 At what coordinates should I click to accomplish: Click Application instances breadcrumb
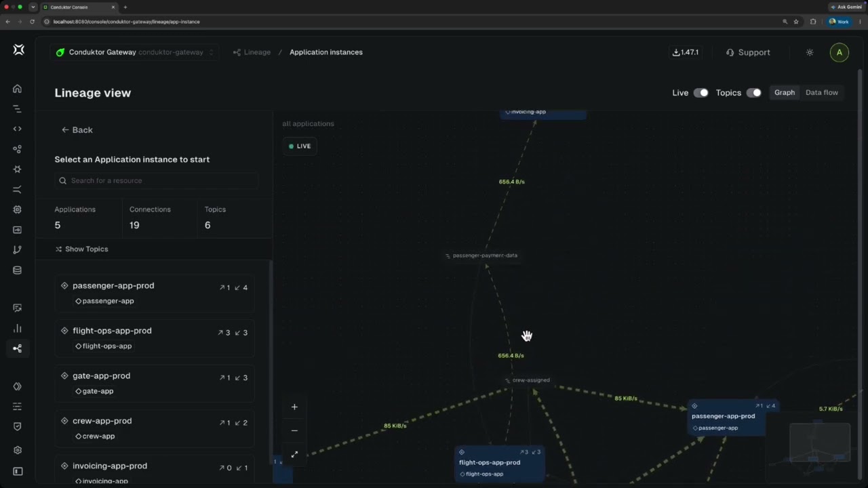(x=326, y=52)
